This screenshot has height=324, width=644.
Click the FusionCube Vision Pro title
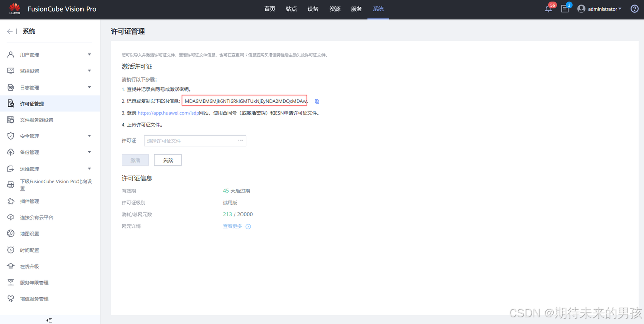[x=63, y=9]
